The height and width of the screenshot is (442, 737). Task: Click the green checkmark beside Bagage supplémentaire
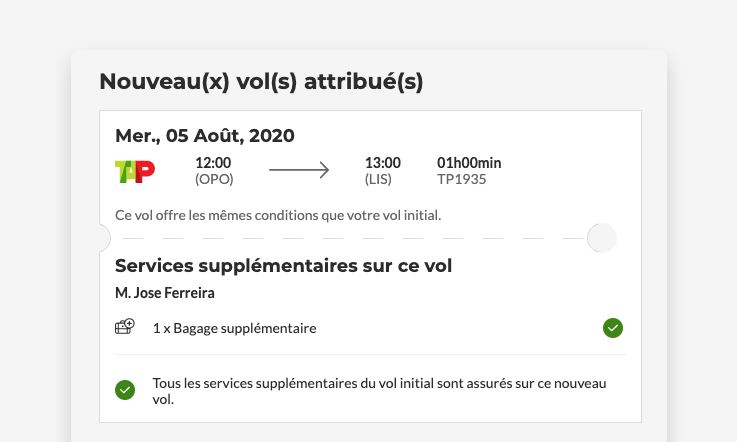point(613,327)
